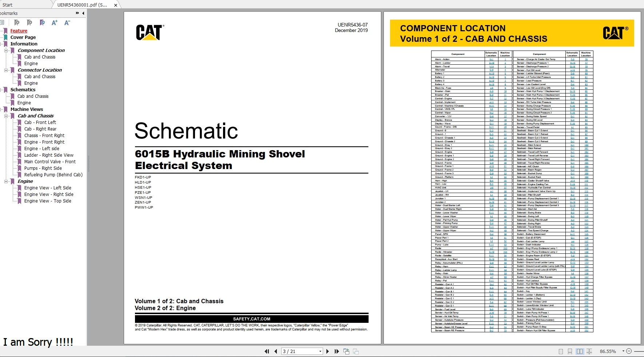Screen dimensions: 644x357
Task: Switch to the Start tab
Action: (7, 5)
